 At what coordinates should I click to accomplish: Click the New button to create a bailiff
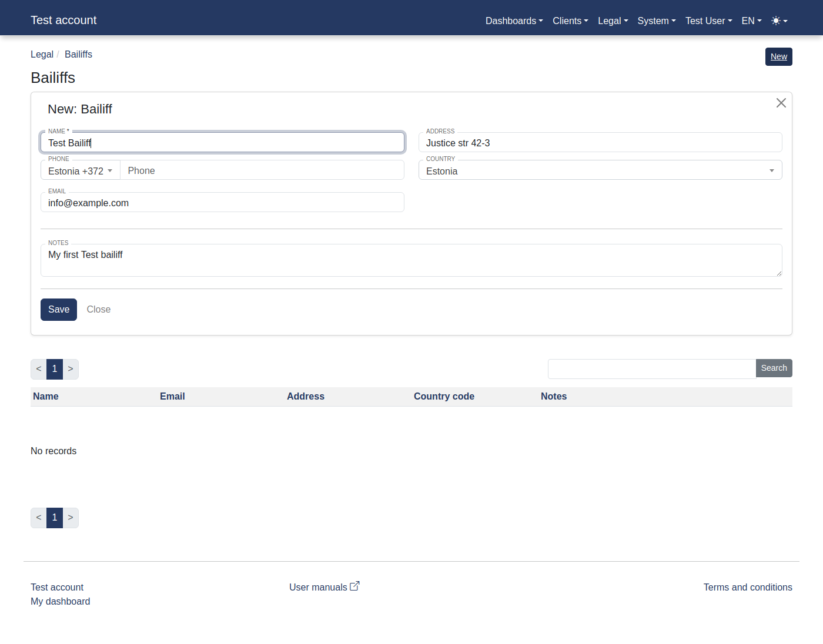tap(778, 56)
